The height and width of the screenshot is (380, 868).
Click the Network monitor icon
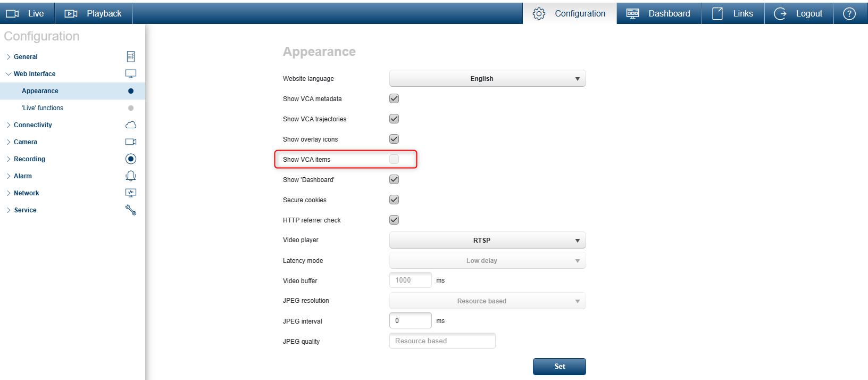point(131,193)
